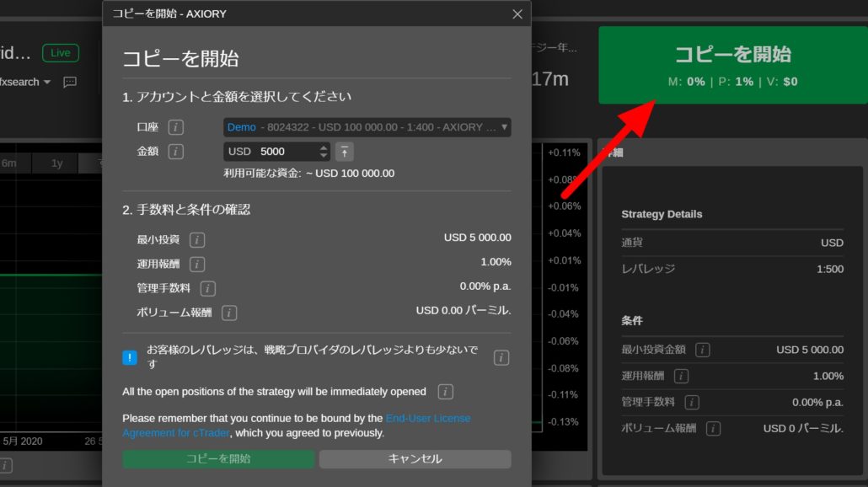
Task: Click info icon after open positions notice
Action: tap(445, 392)
